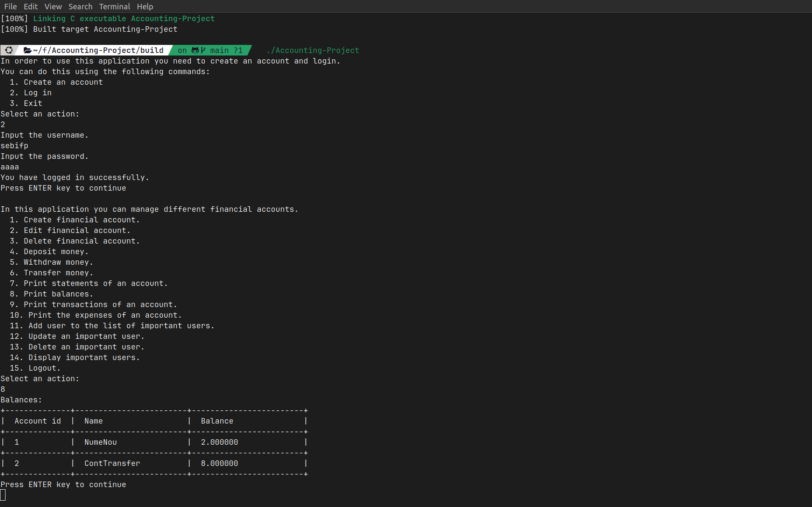Click 'You have logged in successfully.'
This screenshot has width=812, height=507.
coord(75,177)
